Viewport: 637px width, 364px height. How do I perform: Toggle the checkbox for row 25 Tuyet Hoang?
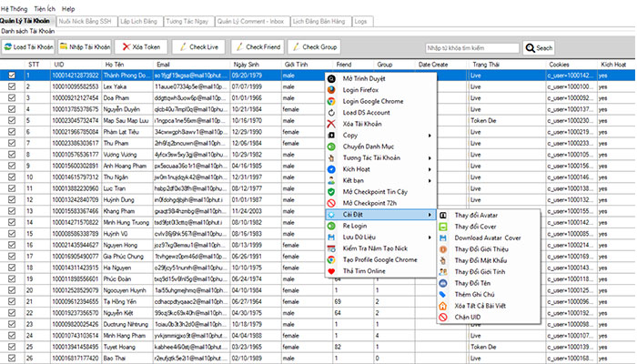12,347
